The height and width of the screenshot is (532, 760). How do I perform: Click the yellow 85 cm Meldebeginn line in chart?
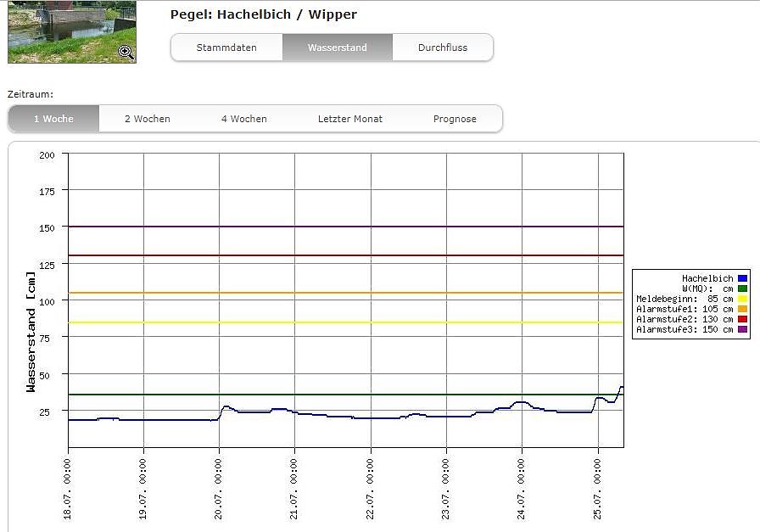(x=339, y=322)
